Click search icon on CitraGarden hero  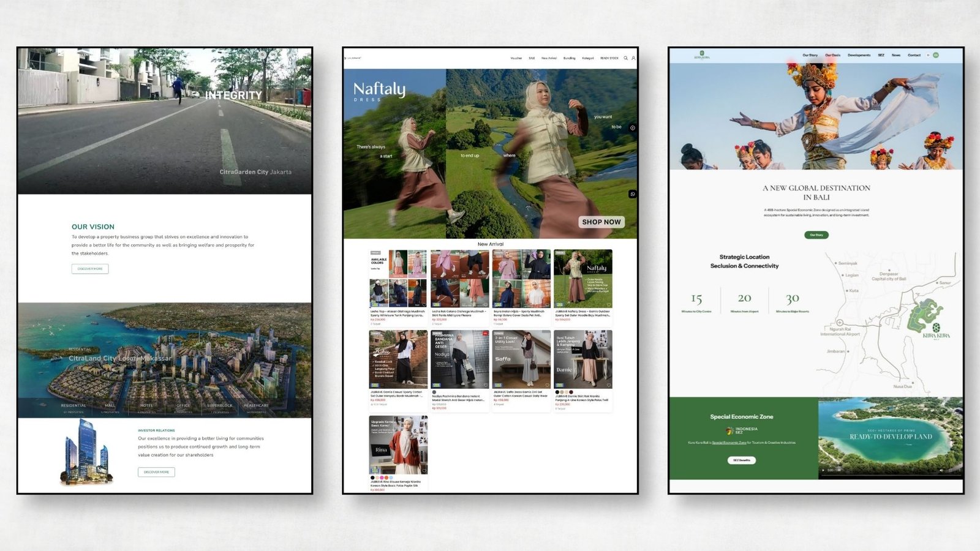(262, 54)
